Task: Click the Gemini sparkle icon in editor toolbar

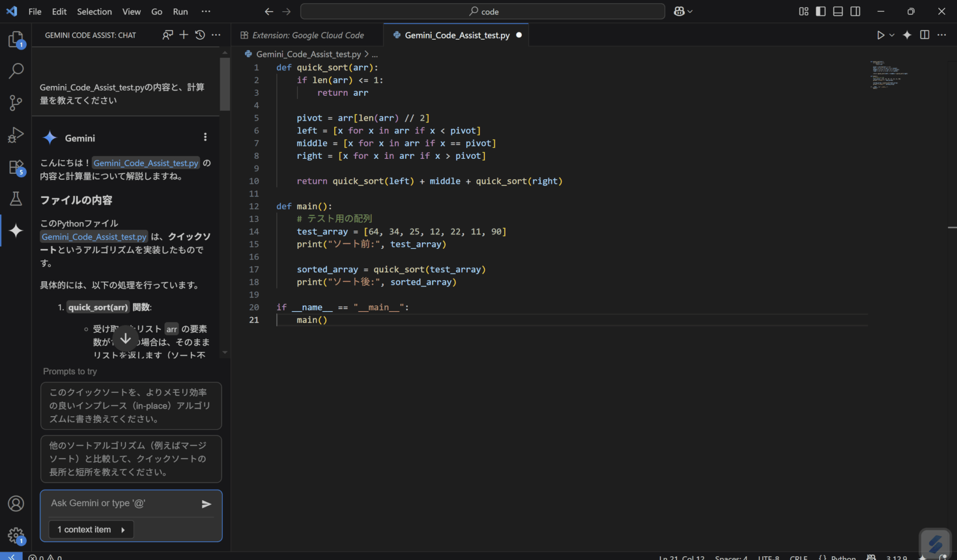Action: 907,35
